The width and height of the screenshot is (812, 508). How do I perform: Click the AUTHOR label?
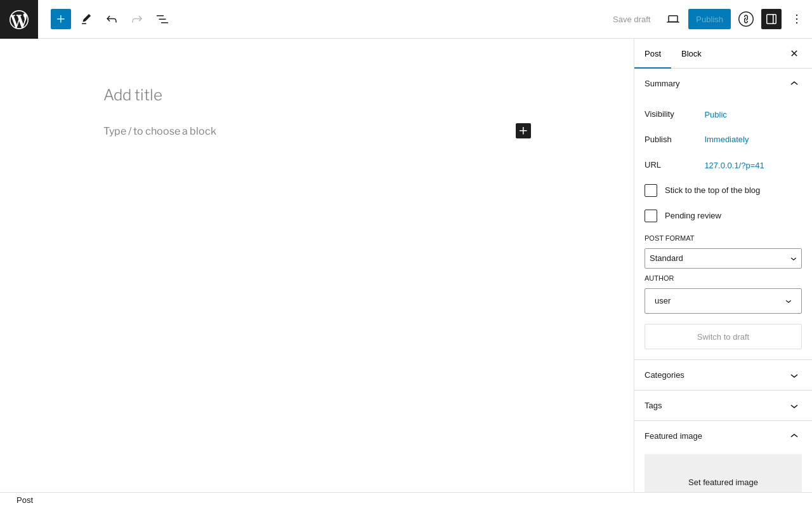click(659, 278)
